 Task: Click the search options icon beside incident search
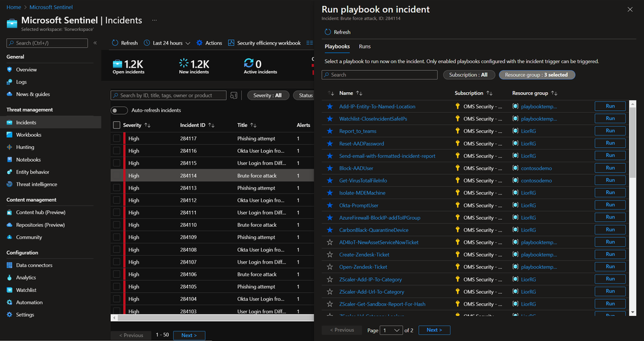(234, 95)
